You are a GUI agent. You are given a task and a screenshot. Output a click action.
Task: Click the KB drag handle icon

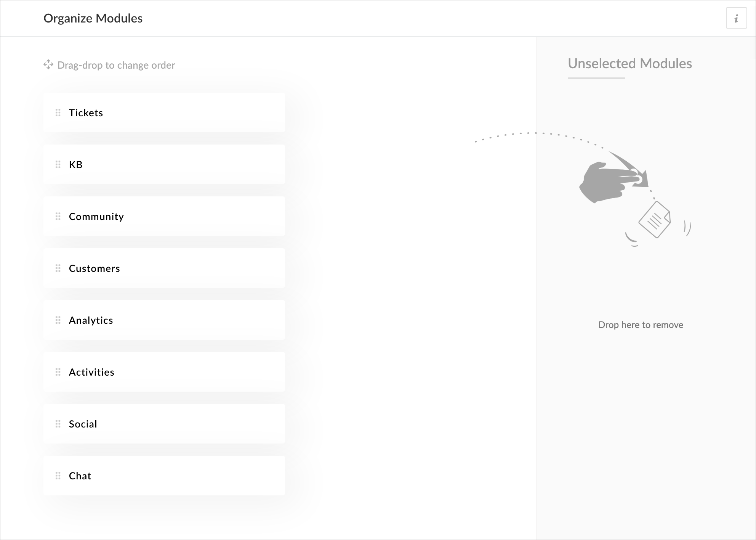pos(58,164)
